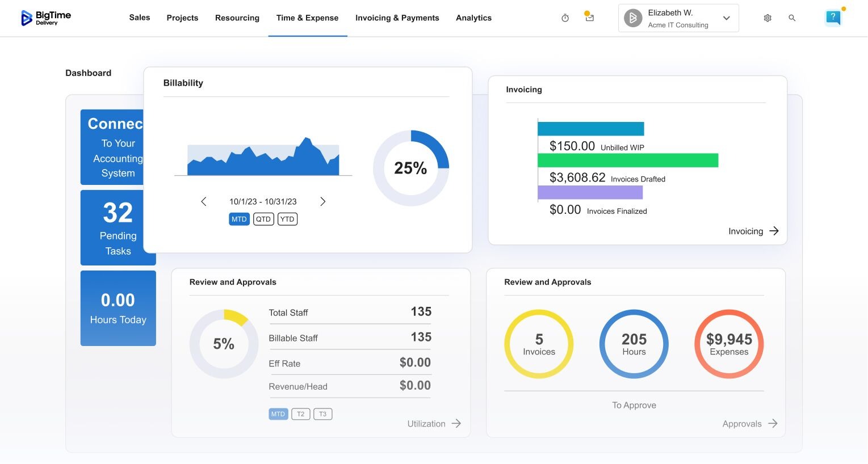Open the Time & Expense tab
Viewport: 868px width, 464px height.
pyautogui.click(x=307, y=18)
